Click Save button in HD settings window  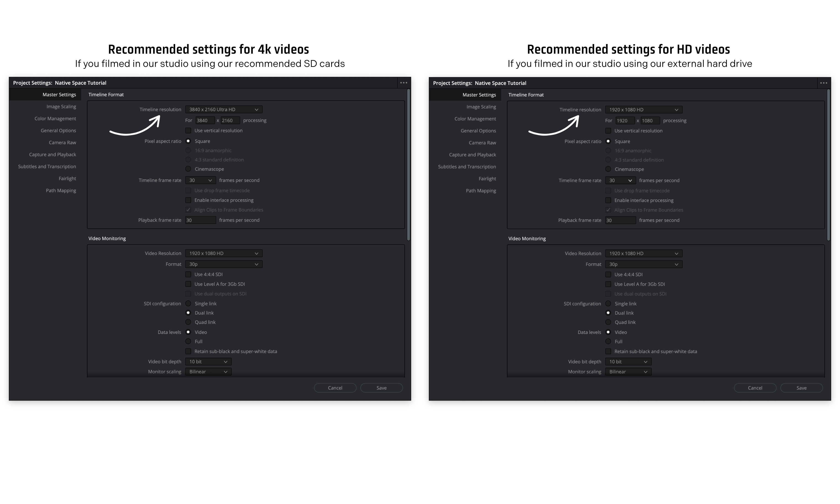[x=802, y=388]
